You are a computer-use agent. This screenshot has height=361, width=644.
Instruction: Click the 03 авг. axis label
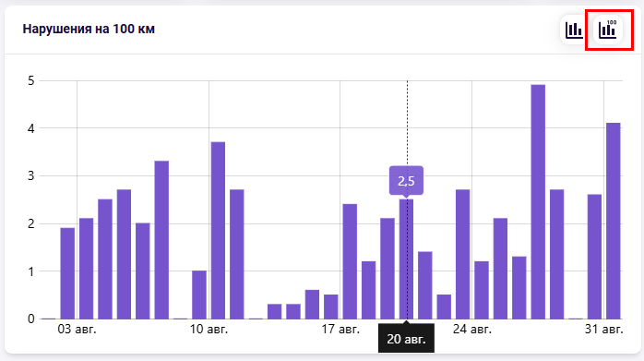(x=77, y=330)
